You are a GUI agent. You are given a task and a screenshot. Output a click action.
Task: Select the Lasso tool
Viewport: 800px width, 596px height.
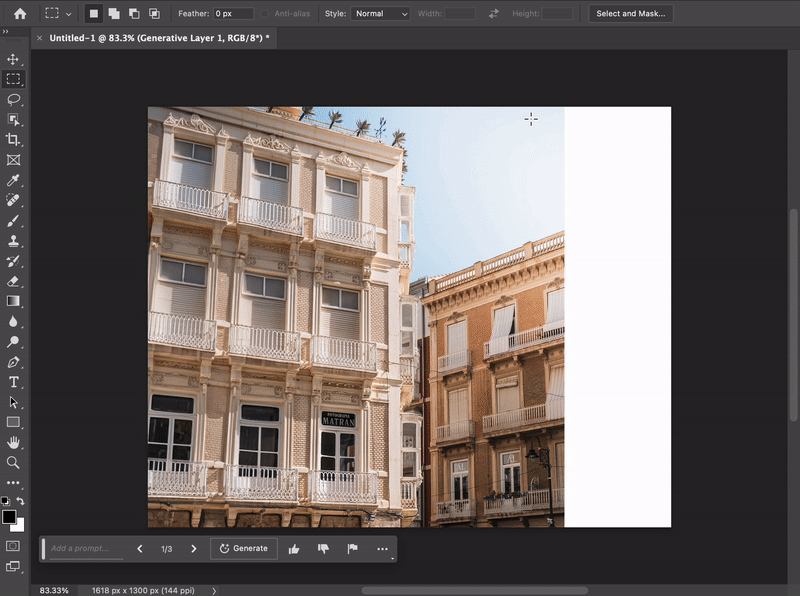coord(13,99)
